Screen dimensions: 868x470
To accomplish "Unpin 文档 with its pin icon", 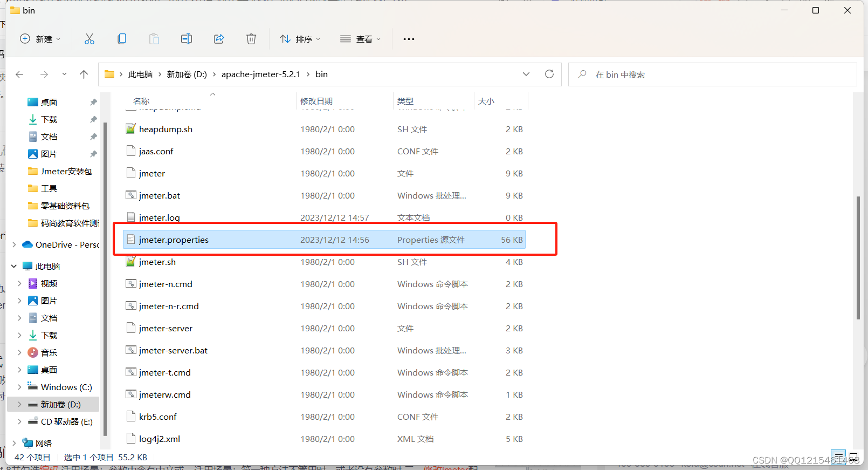I will pos(93,137).
